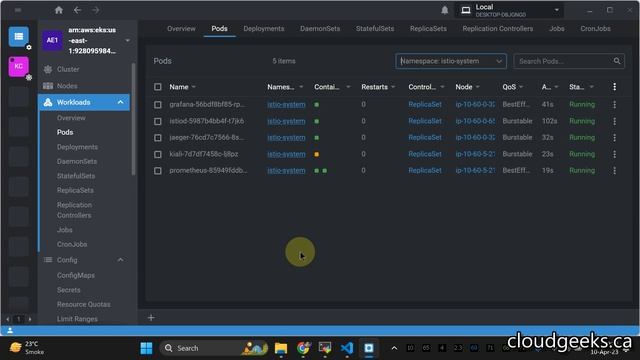Open Secrets in the sidebar

pos(69,290)
